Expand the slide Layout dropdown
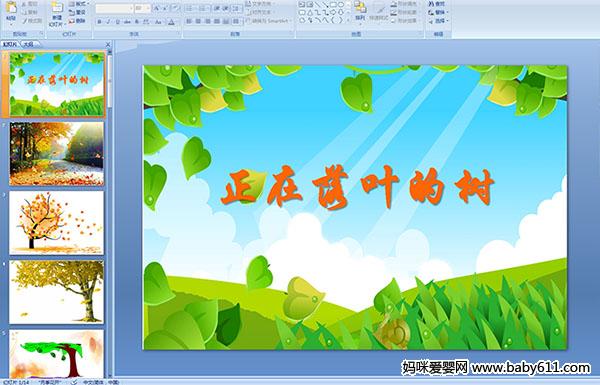Screen dimensions: 600x385 78,4
